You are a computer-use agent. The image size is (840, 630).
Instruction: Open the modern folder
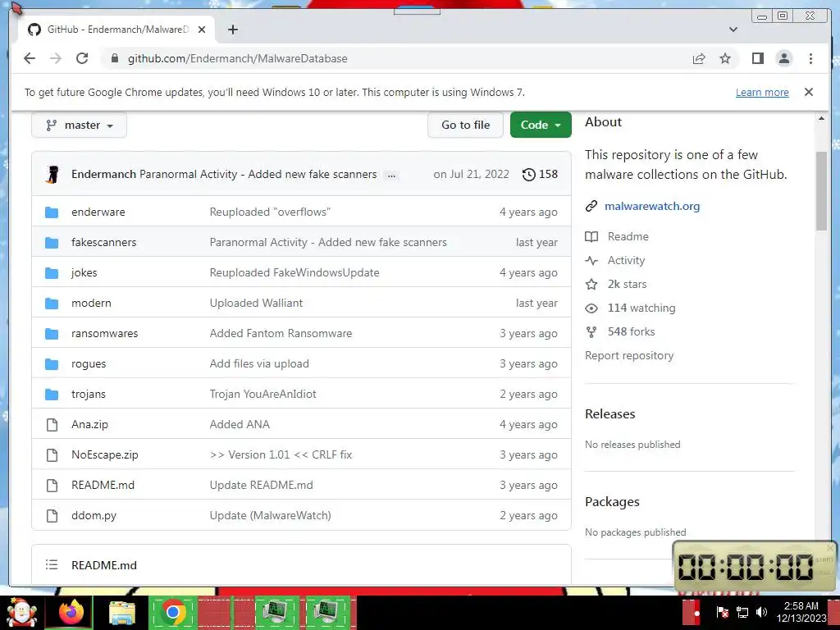click(91, 303)
